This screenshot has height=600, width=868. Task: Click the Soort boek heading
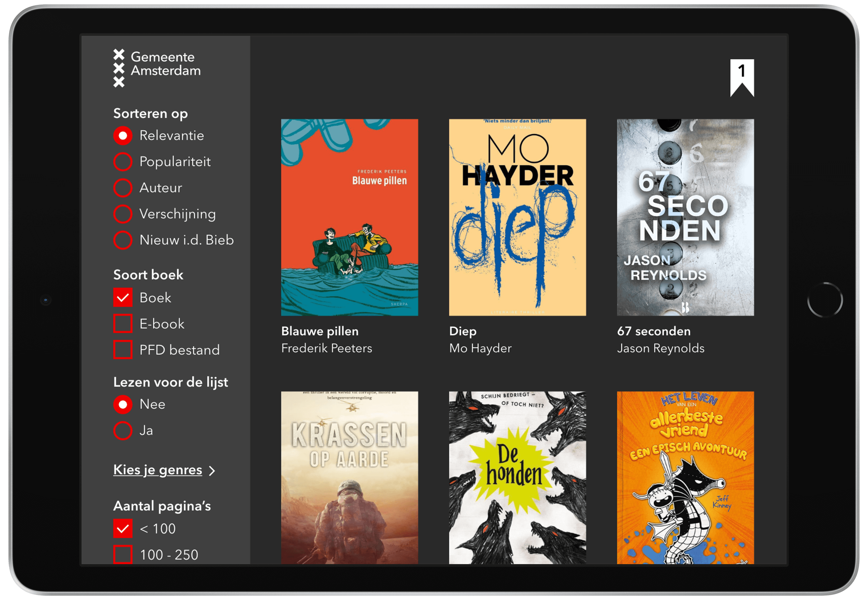pyautogui.click(x=148, y=275)
